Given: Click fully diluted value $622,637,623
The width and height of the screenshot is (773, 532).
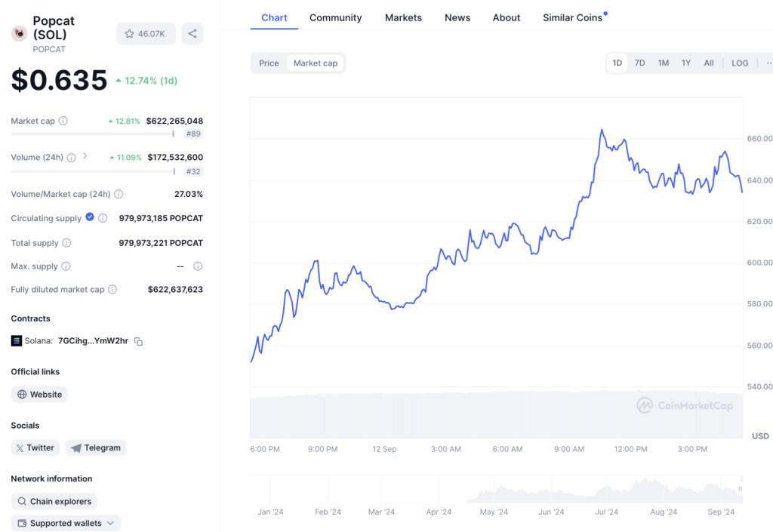Looking at the screenshot, I should 175,289.
